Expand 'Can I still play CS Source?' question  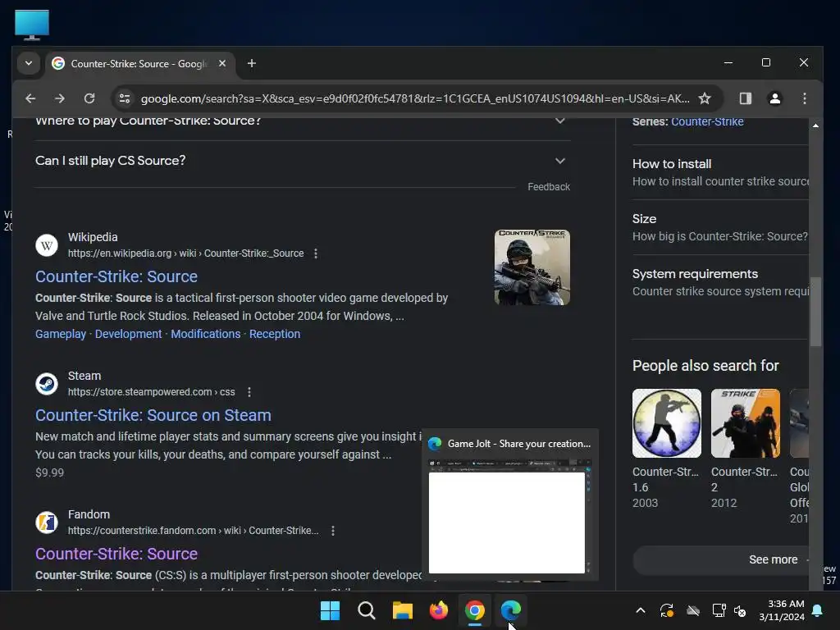[303, 161]
